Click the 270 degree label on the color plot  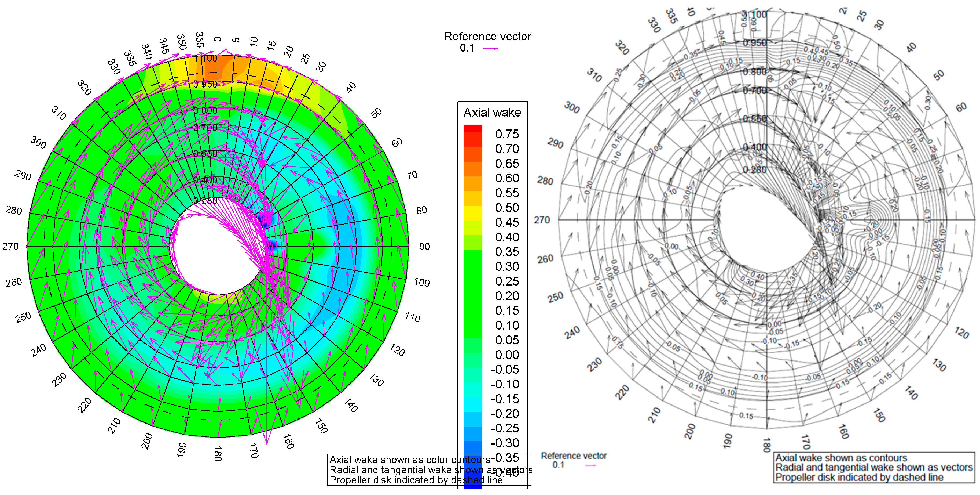point(11,247)
